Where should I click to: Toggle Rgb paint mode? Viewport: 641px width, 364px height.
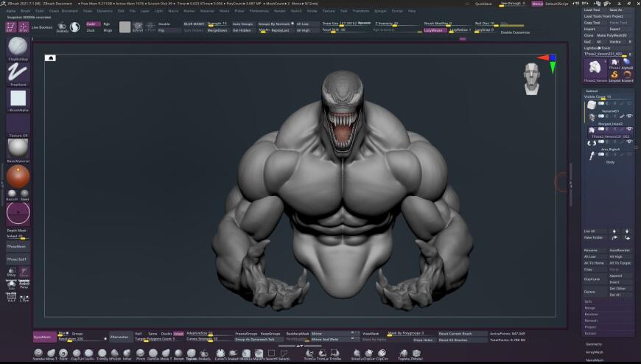point(108,24)
